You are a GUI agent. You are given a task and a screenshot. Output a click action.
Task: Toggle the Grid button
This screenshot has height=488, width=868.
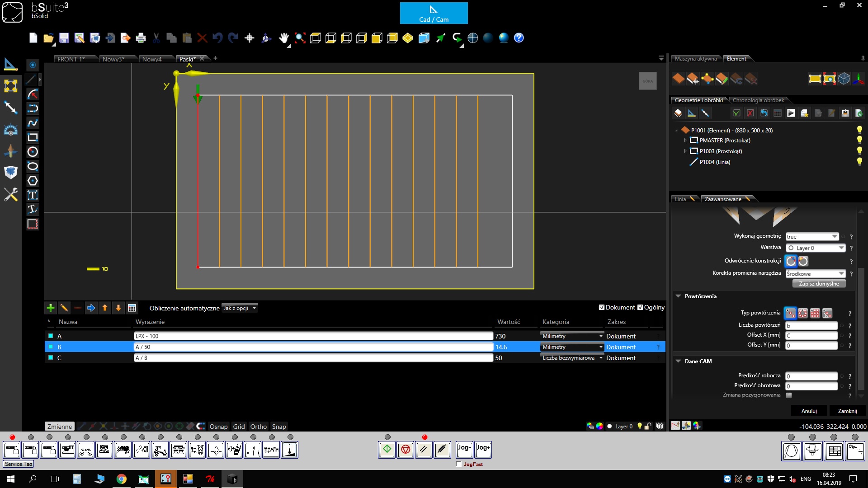[x=239, y=427]
